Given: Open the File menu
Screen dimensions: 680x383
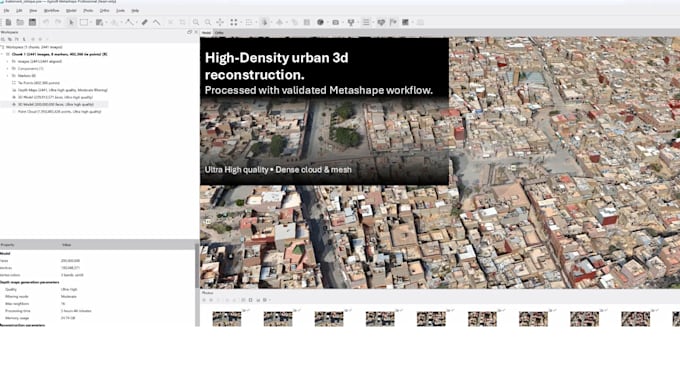Looking at the screenshot, I should point(7,10).
